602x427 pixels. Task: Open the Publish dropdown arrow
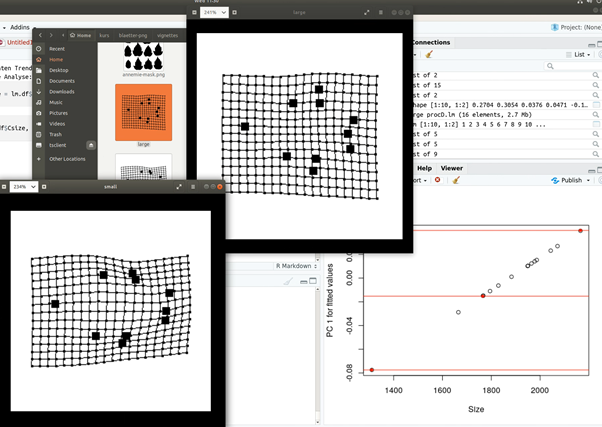tap(589, 181)
